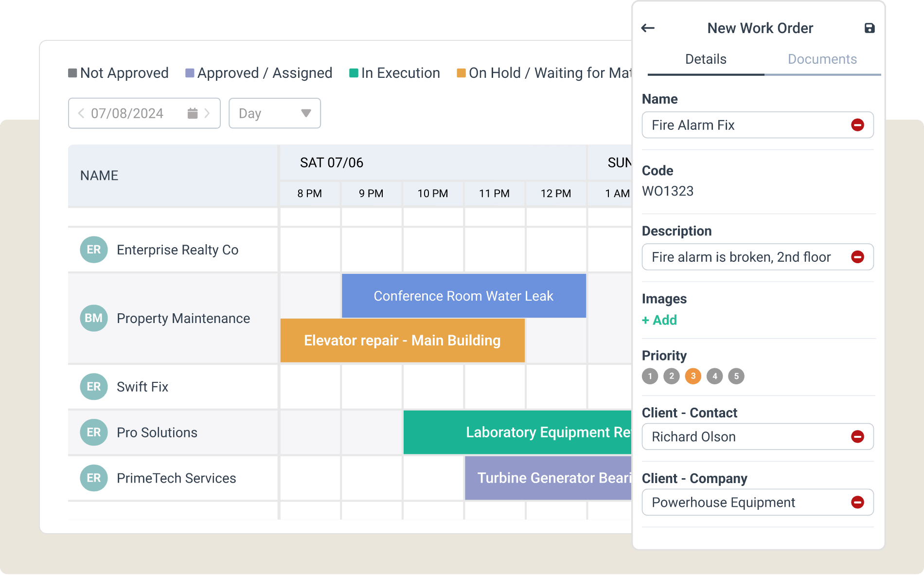Go to the previous date with the chevron
Screen dimensions: 924x575
click(x=81, y=113)
